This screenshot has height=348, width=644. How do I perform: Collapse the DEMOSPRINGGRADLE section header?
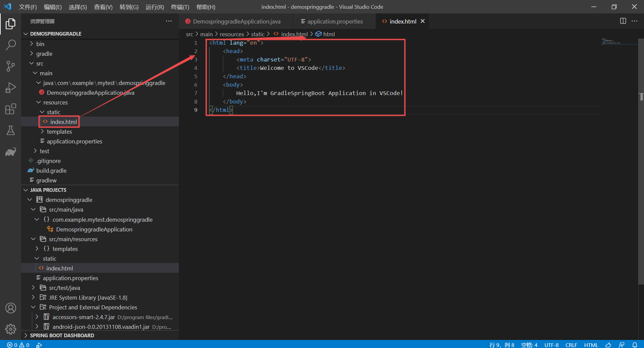100,34
